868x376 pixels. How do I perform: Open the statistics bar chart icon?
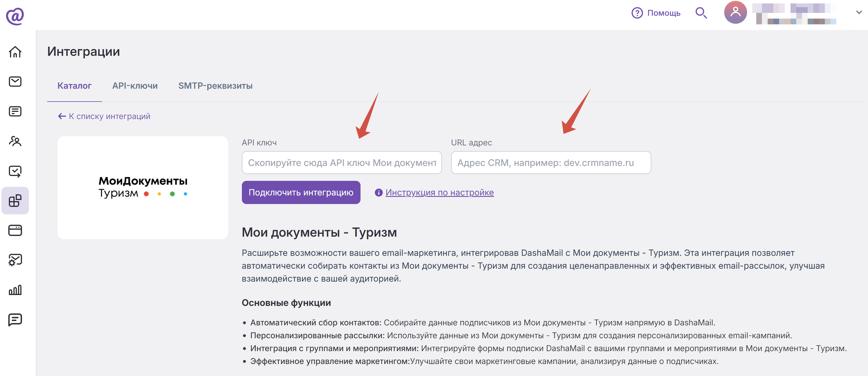(15, 290)
